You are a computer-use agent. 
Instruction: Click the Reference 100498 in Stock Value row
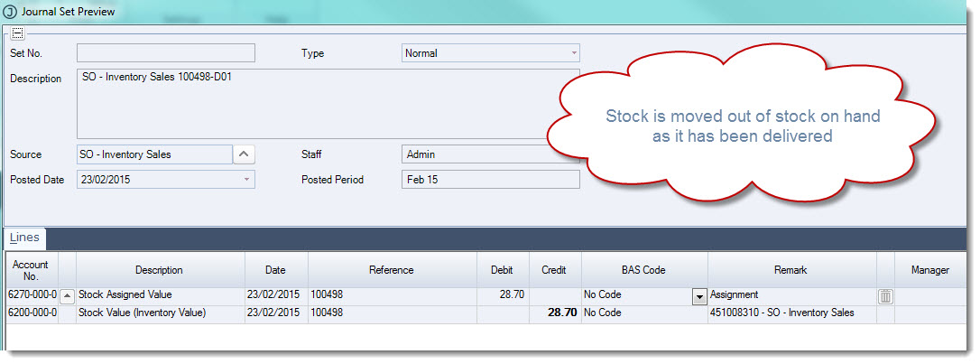[x=392, y=313]
